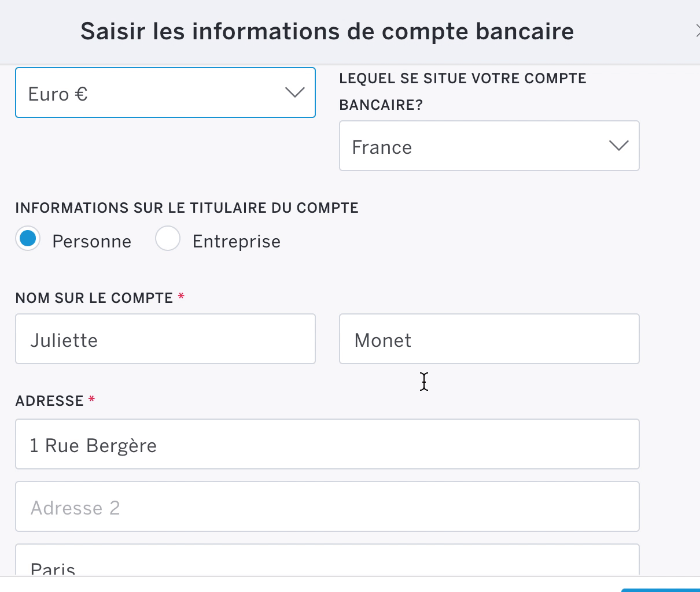The height and width of the screenshot is (592, 700).
Task: Select the Personne radio button
Action: 28,239
